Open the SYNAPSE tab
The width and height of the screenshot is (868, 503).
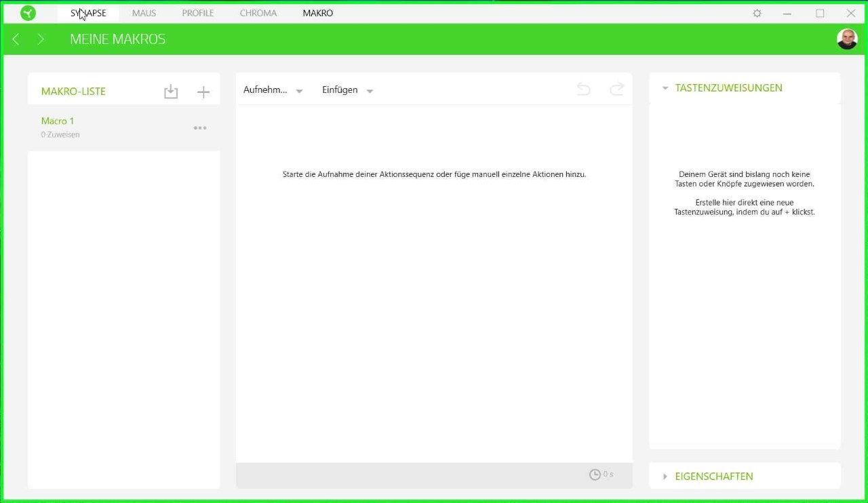[x=88, y=13]
